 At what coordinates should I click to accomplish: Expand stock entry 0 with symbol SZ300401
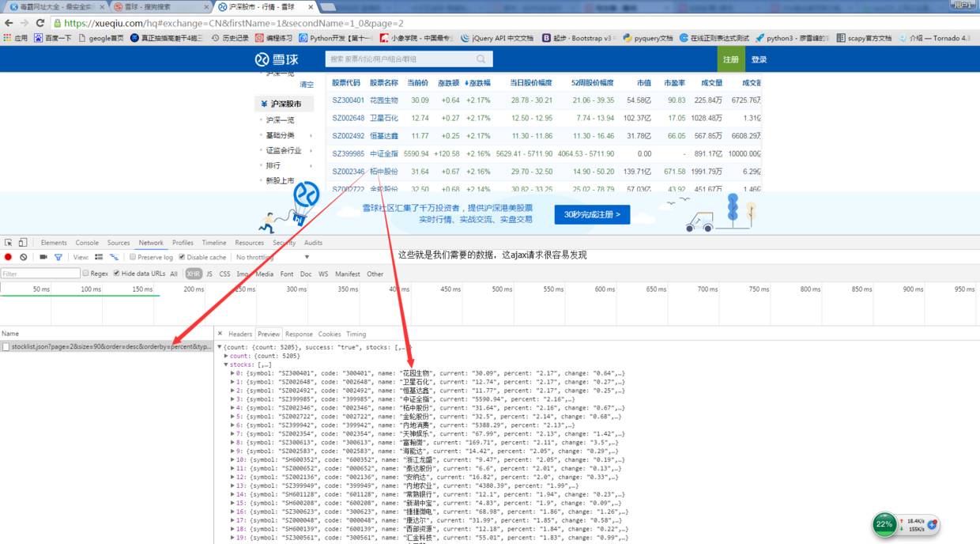pos(233,372)
